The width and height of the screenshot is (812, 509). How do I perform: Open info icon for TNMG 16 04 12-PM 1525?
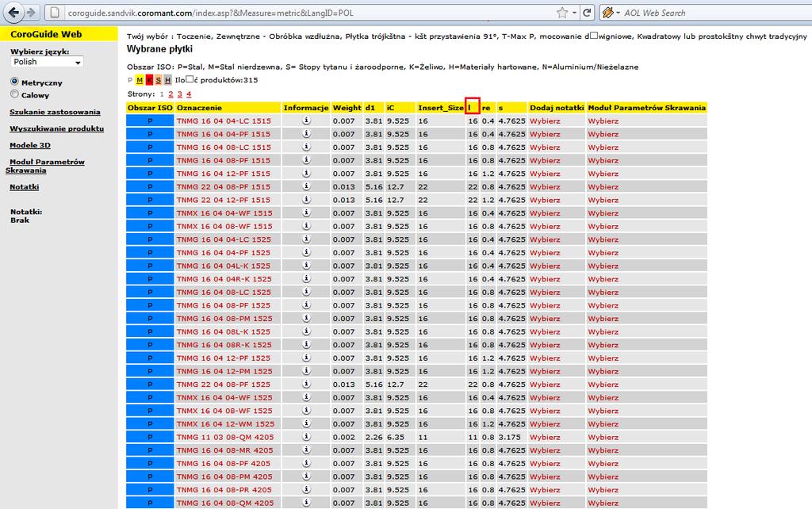click(306, 371)
